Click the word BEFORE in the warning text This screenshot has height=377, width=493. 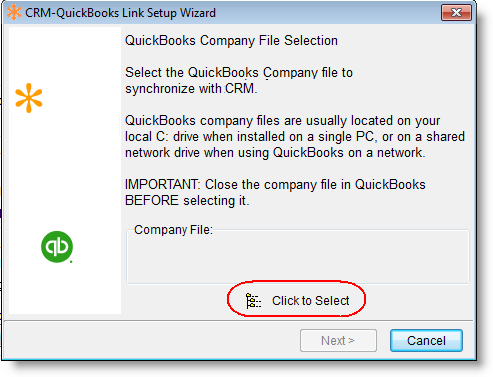pyautogui.click(x=152, y=201)
